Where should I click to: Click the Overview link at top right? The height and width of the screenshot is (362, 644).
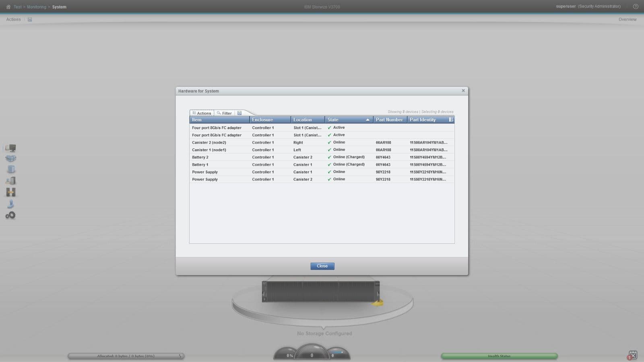[627, 19]
